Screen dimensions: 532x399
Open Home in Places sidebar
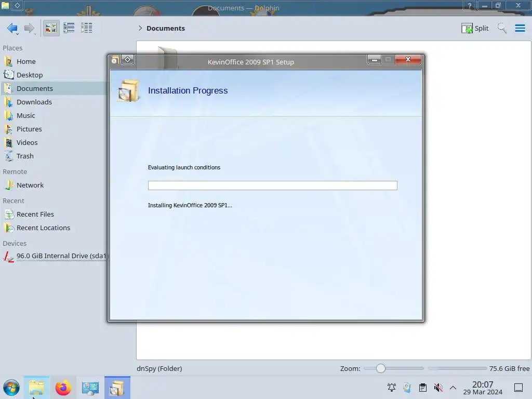(x=54, y=61)
